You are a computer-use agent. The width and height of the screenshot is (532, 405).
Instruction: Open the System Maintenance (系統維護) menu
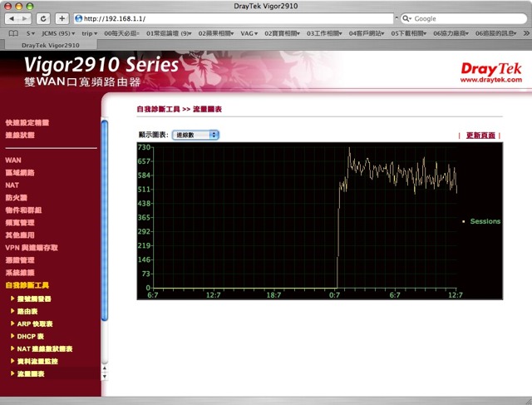[x=20, y=273]
